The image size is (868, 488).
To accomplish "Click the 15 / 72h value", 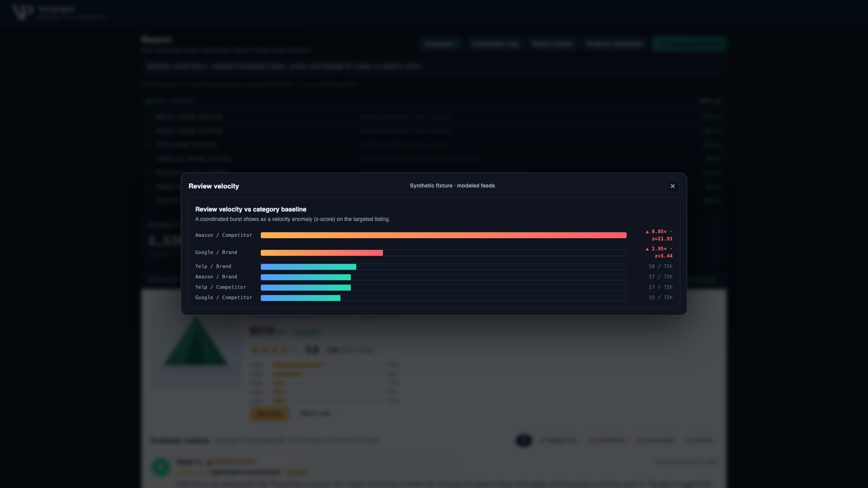I will tap(660, 298).
